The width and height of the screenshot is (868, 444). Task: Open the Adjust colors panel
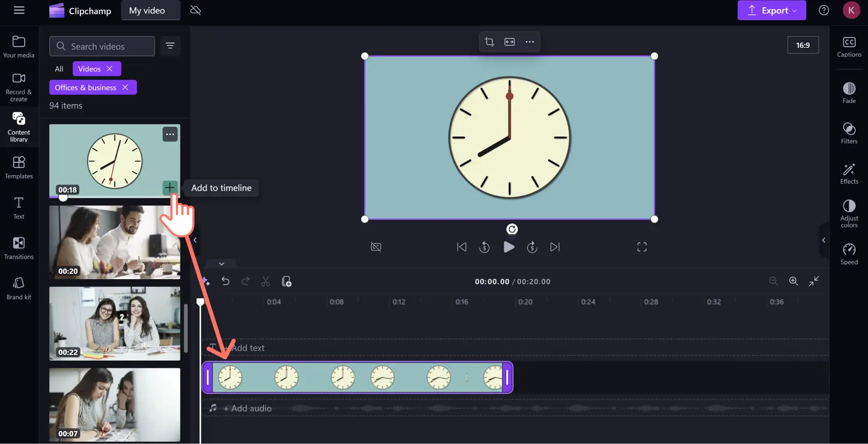[849, 213]
